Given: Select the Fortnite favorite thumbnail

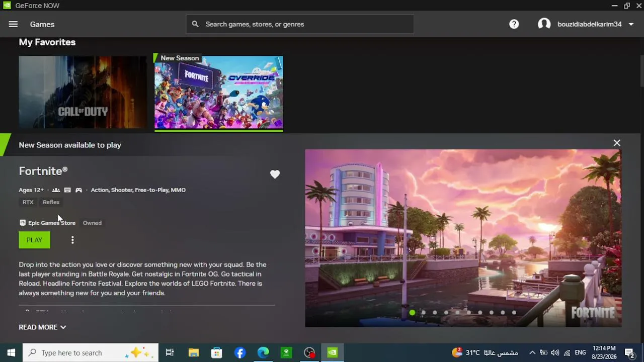Looking at the screenshot, I should [219, 93].
